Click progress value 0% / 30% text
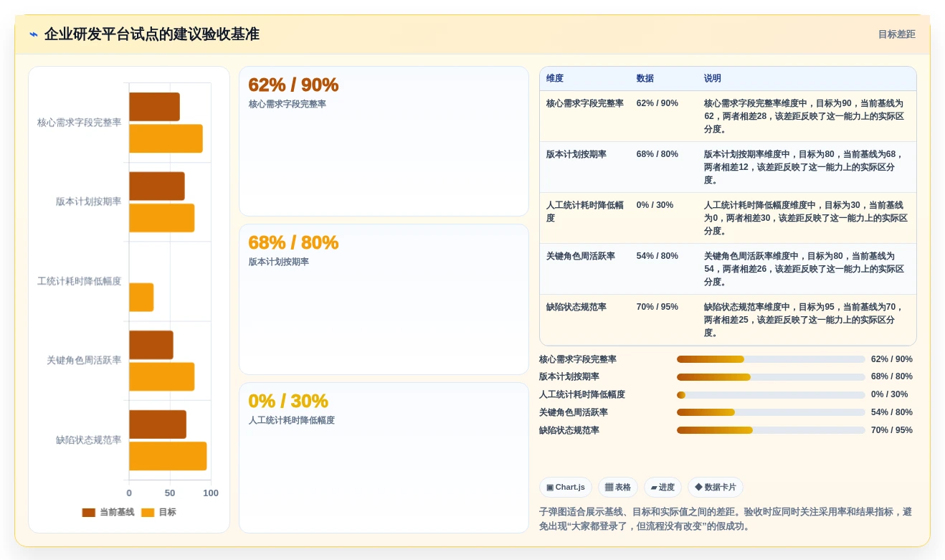The width and height of the screenshot is (945, 560). [890, 394]
